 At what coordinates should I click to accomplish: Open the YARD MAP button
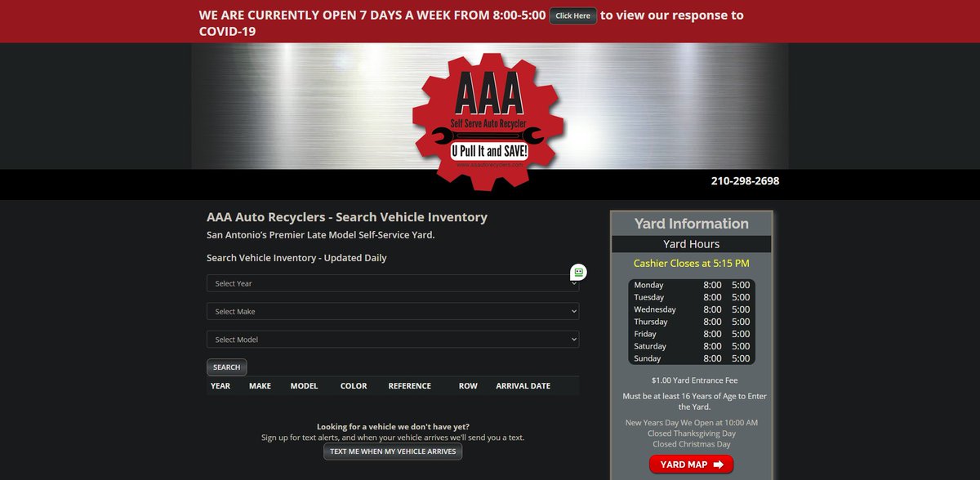pos(691,464)
